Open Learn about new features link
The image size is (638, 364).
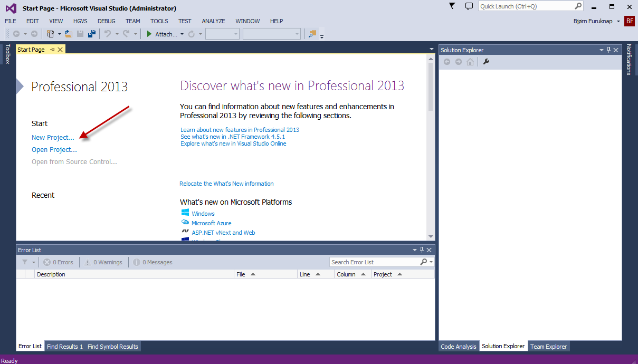click(x=240, y=130)
